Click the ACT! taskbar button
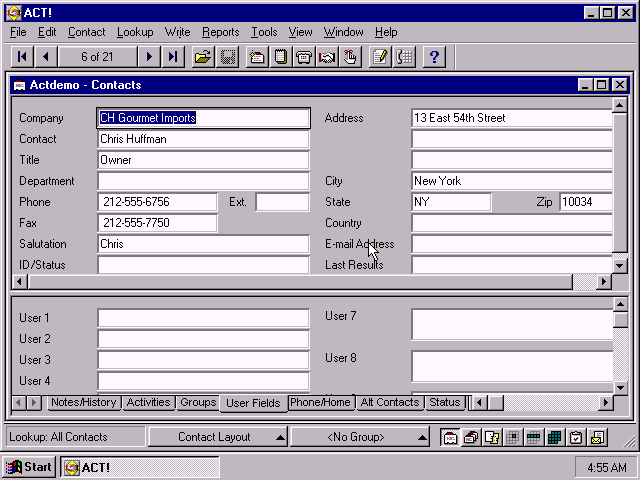The image size is (640, 480). 140,467
